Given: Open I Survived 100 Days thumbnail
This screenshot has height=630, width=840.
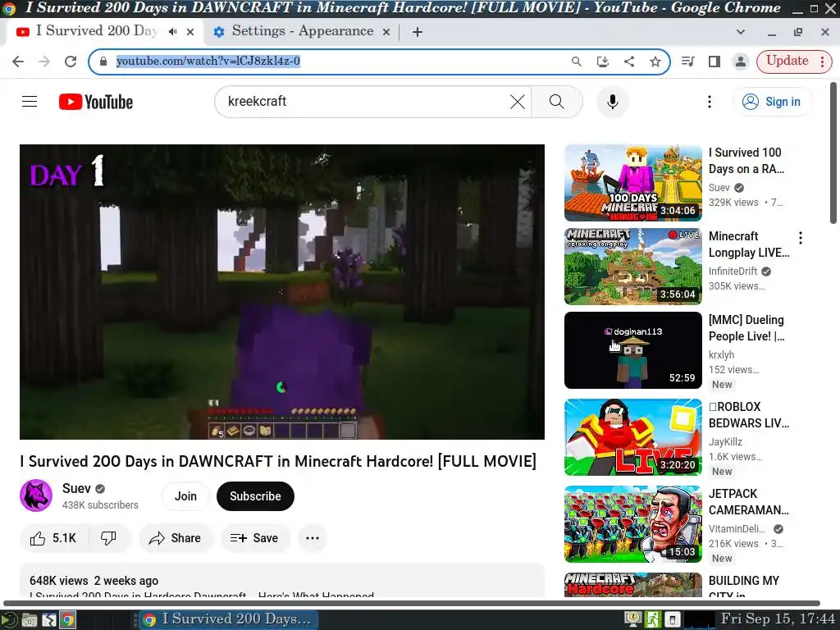Looking at the screenshot, I should coord(632,183).
